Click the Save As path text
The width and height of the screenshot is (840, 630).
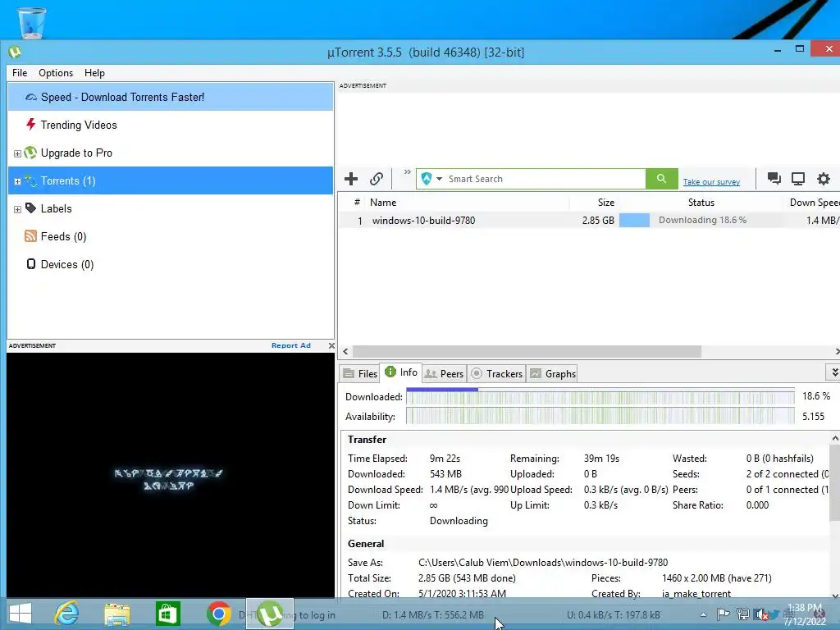543,563
